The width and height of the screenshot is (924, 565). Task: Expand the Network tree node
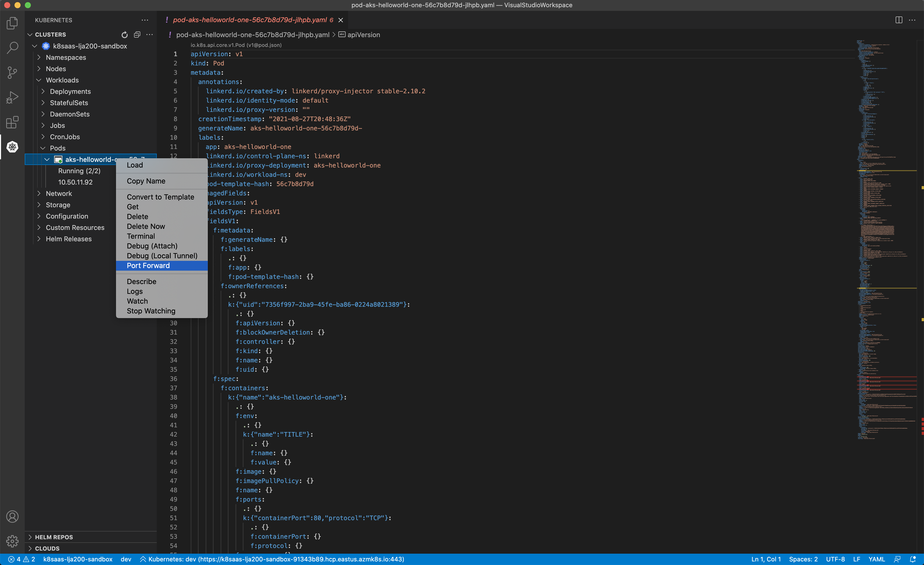(x=39, y=194)
